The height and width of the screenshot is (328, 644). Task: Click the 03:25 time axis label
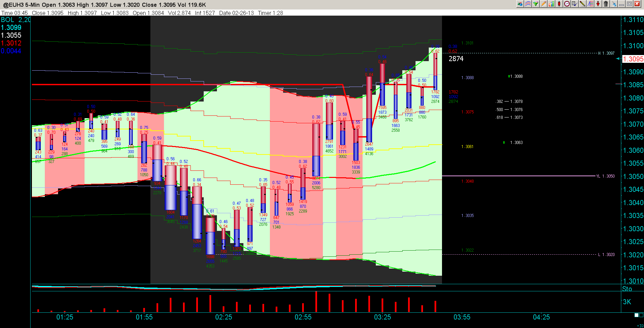click(383, 317)
